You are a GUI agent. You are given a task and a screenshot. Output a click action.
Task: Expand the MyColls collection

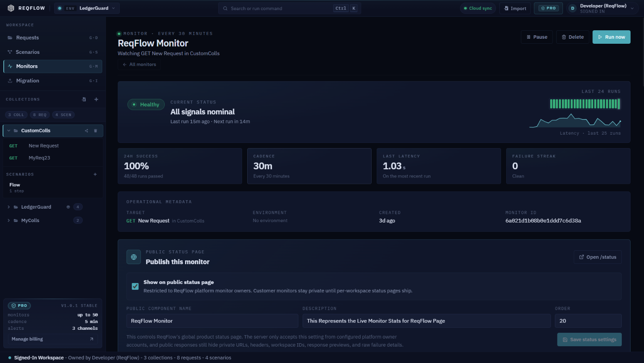pyautogui.click(x=8, y=220)
